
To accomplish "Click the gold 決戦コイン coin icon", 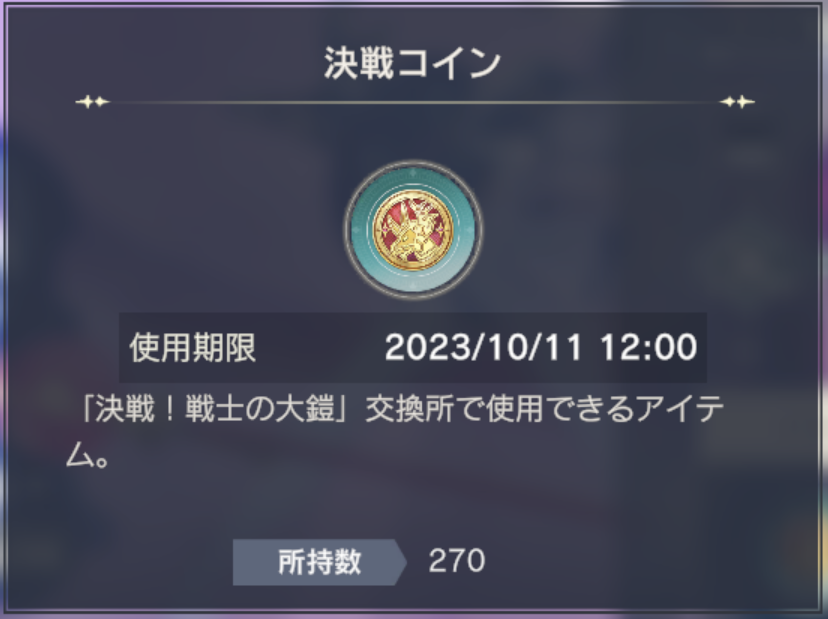I will click(413, 230).
